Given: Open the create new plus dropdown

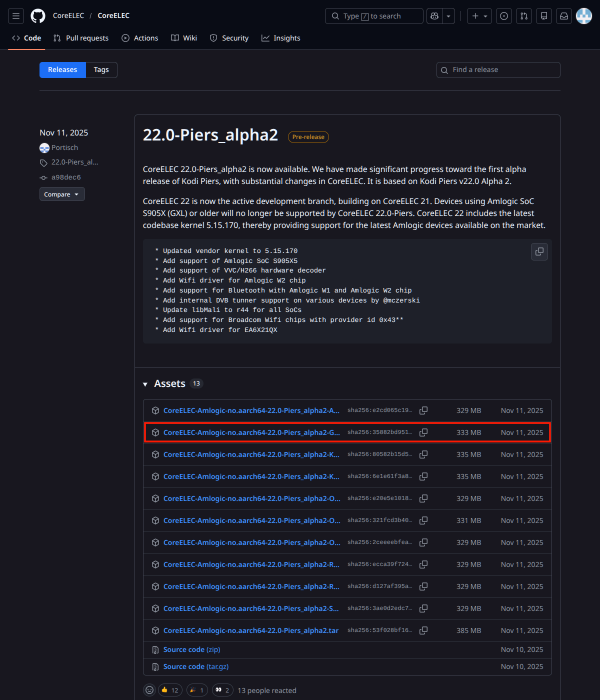Looking at the screenshot, I should click(479, 16).
